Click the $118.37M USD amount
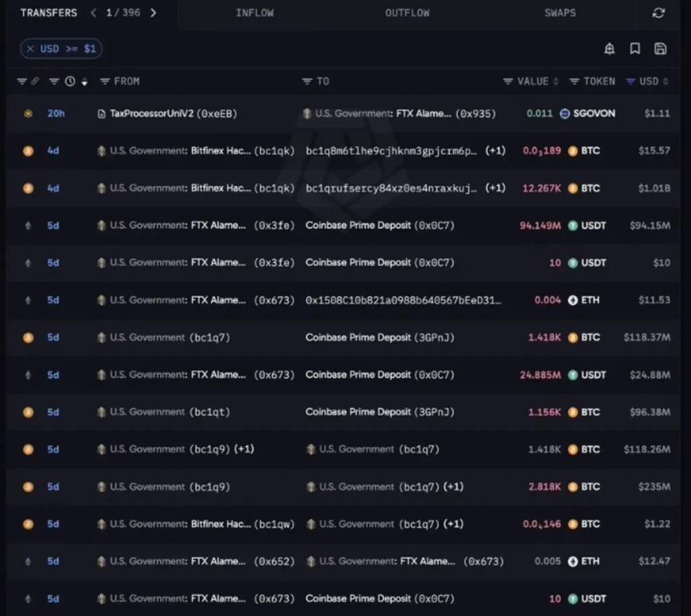This screenshot has width=691, height=616. tap(647, 337)
